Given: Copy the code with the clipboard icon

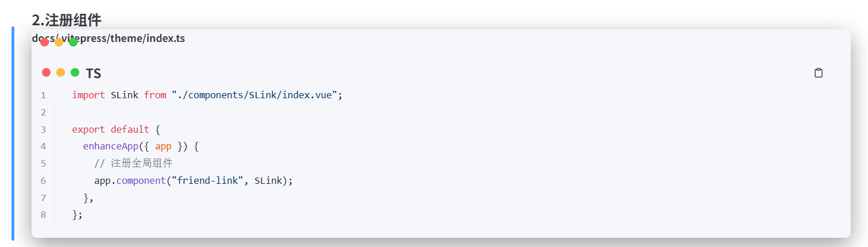Looking at the screenshot, I should click(x=819, y=73).
